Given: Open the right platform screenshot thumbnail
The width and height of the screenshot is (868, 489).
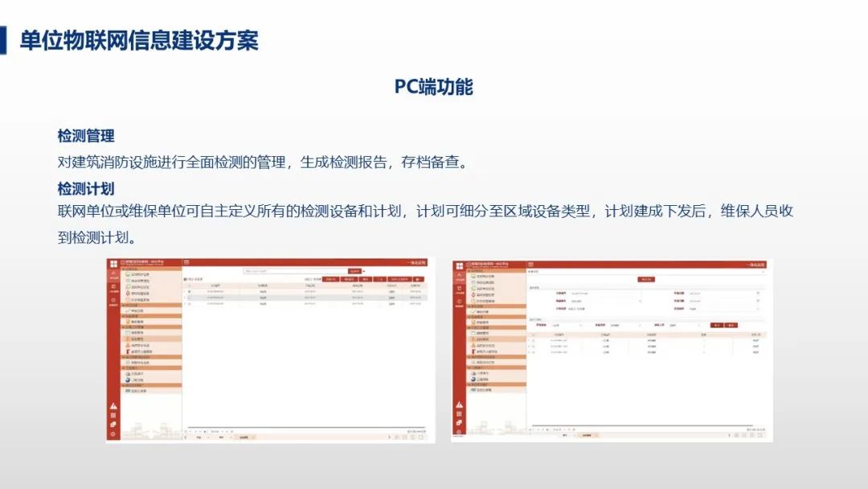Looking at the screenshot, I should tap(612, 351).
